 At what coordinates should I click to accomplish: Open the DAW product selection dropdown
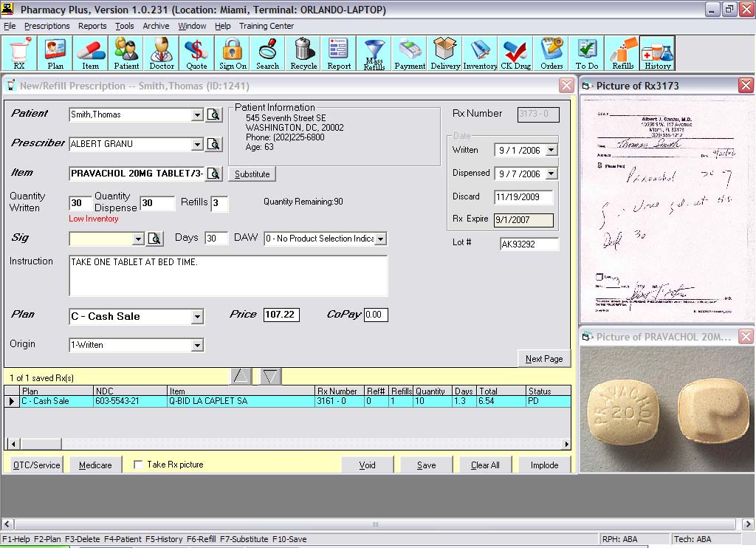[x=380, y=239]
